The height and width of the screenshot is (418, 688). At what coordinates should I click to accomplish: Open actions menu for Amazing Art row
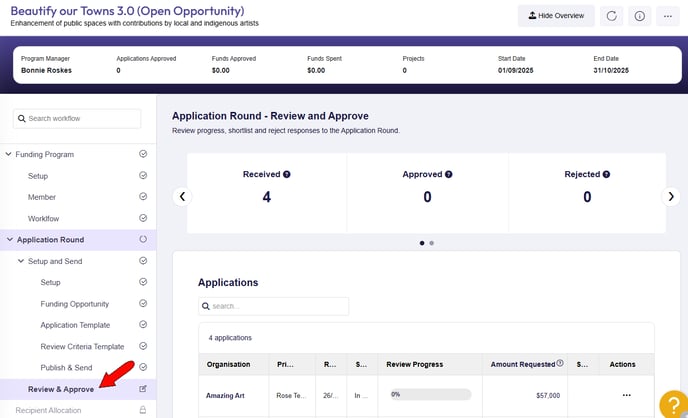click(627, 395)
